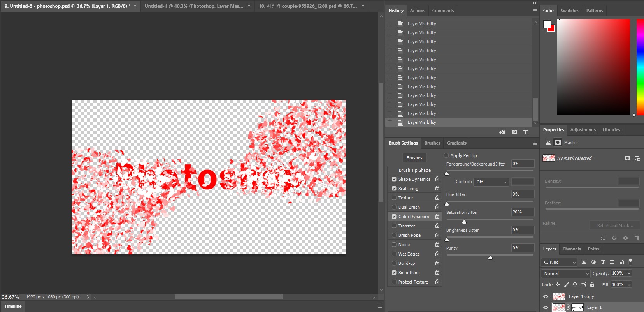
Task: Switch to the Actions tab
Action: pyautogui.click(x=418, y=11)
